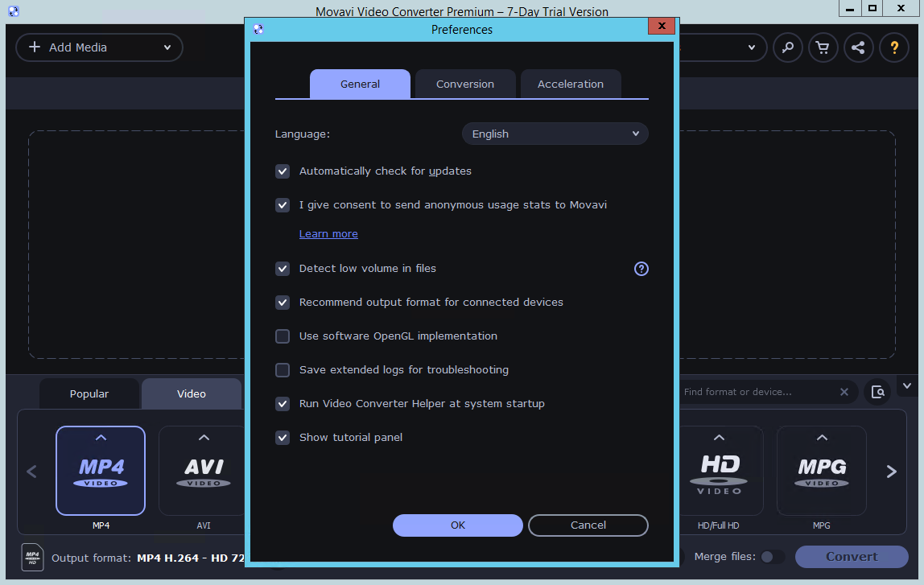Open the Popular formats tab
Screen dimensions: 924x585
coord(89,393)
